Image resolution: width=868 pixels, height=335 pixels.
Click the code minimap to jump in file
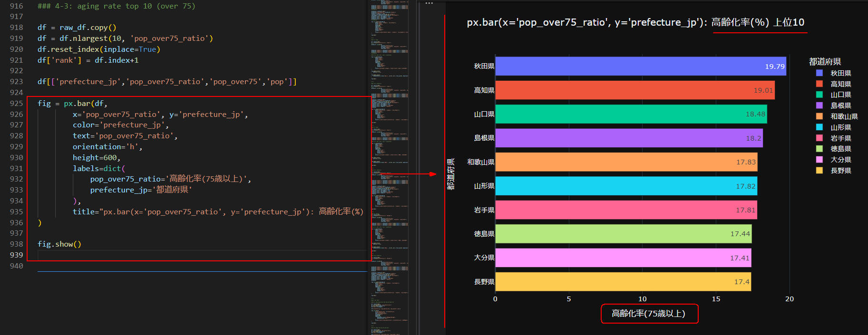390,167
